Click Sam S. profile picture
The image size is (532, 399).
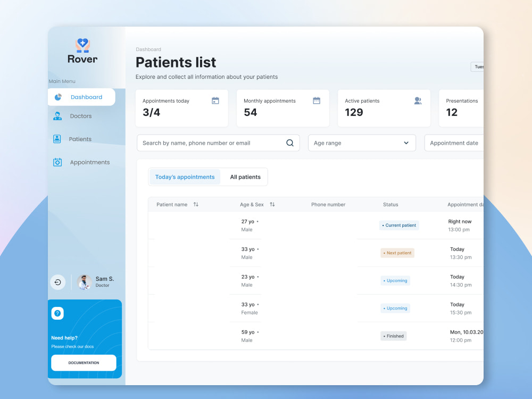[84, 282]
